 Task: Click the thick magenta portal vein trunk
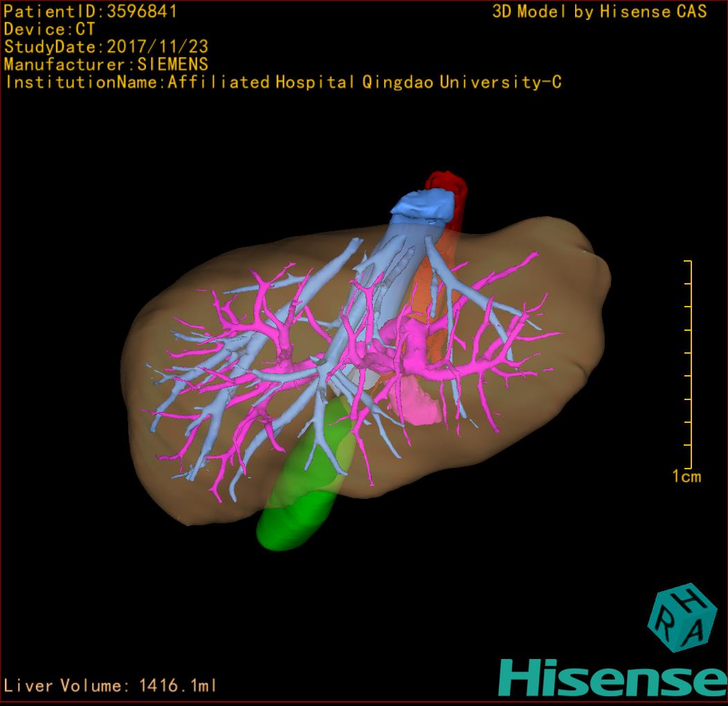[x=401, y=339]
